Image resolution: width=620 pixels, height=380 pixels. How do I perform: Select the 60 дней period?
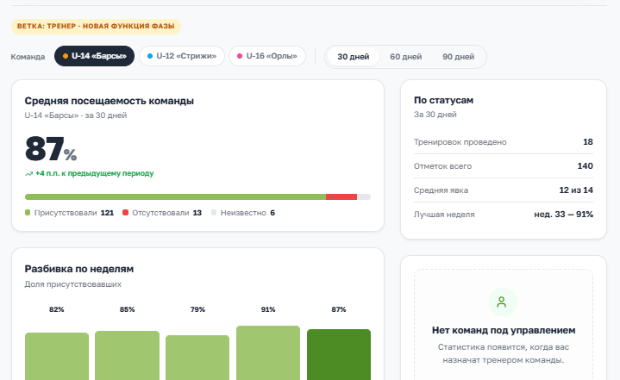pos(406,57)
